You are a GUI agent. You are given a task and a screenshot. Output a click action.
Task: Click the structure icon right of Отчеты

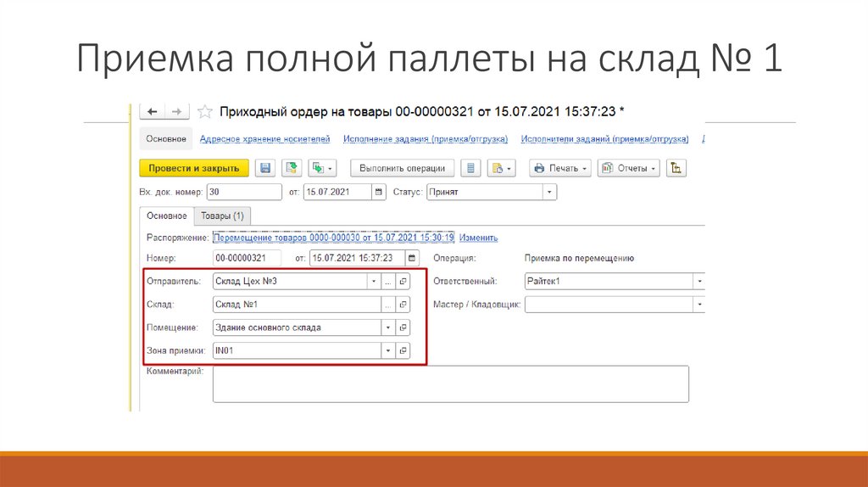point(676,168)
